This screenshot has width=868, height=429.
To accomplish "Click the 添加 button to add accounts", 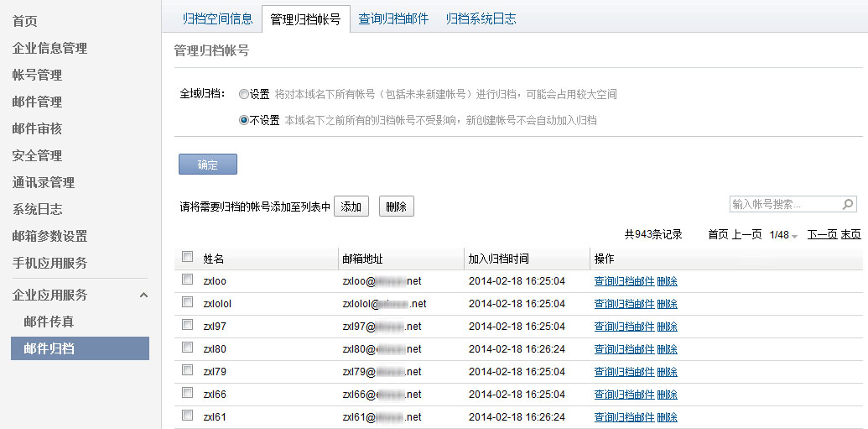I will click(352, 207).
